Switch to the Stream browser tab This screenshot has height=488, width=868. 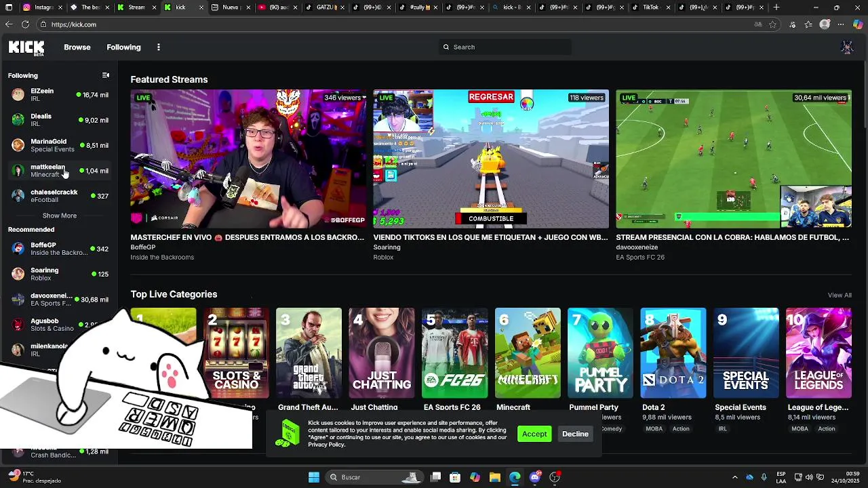tap(136, 7)
